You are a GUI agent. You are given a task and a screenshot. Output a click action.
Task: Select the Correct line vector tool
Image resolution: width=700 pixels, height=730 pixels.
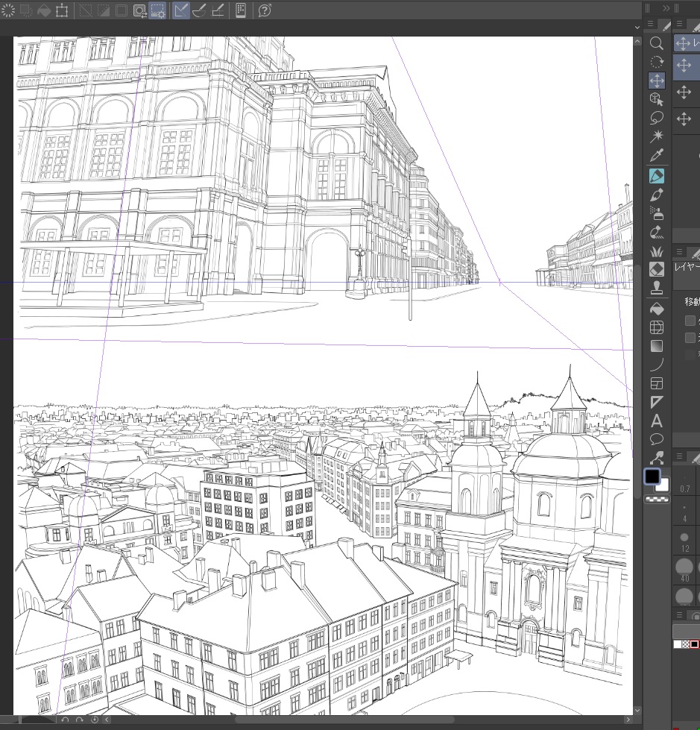(657, 458)
